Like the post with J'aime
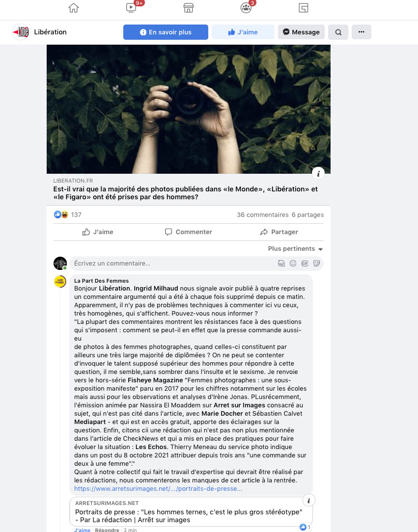 pos(98,232)
